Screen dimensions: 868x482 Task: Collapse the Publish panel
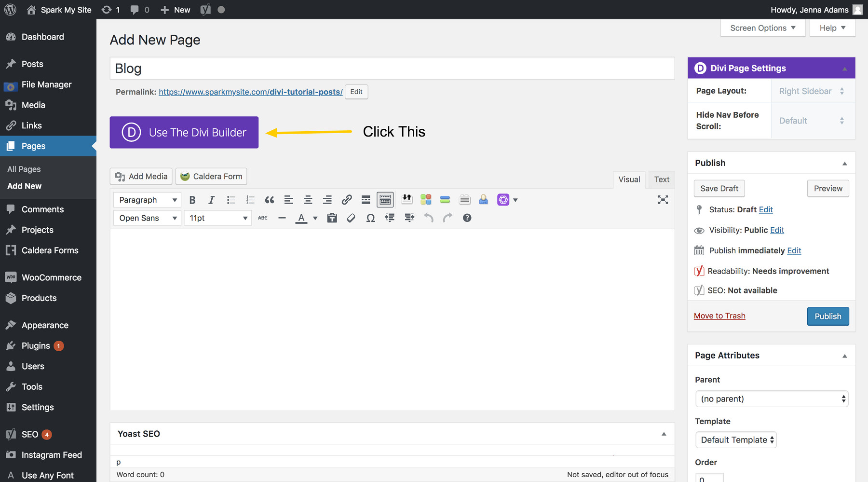point(845,164)
